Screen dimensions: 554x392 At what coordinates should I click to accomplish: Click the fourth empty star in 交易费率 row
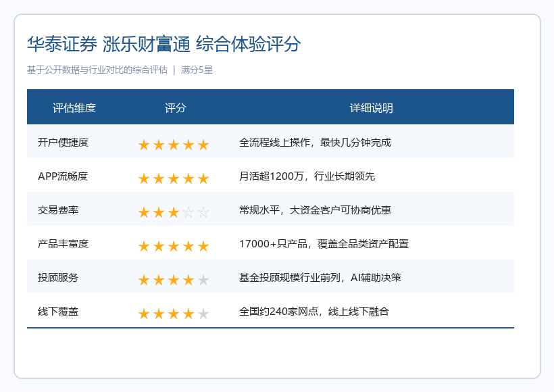[188, 212]
